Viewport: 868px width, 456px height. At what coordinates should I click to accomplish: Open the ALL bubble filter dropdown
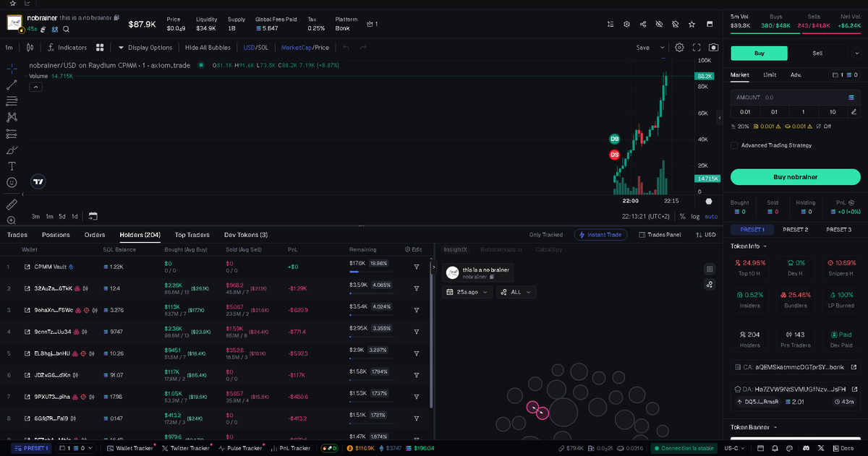pos(516,292)
